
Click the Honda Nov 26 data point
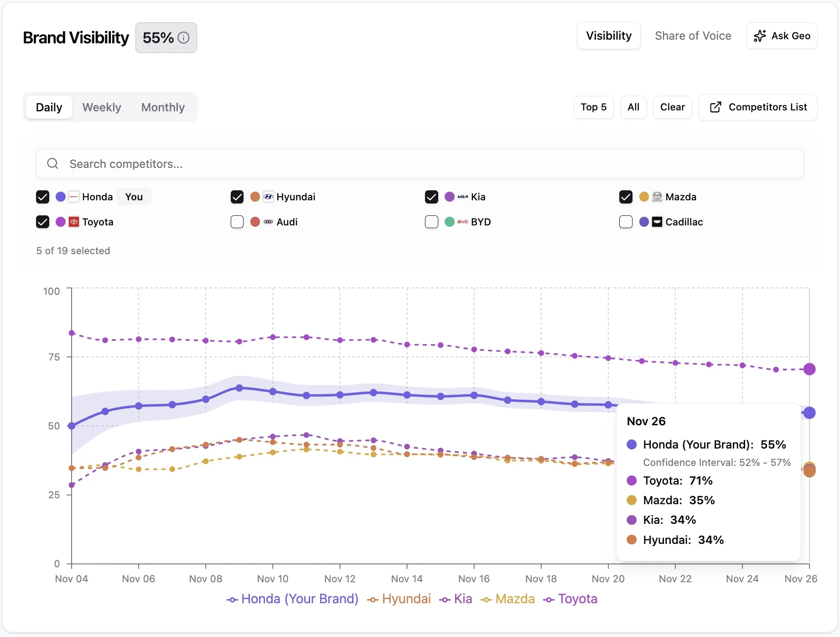[809, 413]
